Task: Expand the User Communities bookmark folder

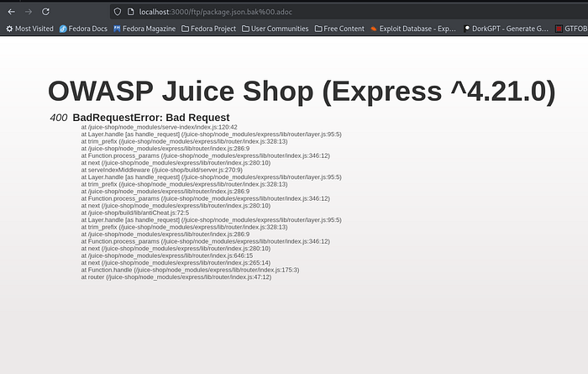Action: click(276, 29)
